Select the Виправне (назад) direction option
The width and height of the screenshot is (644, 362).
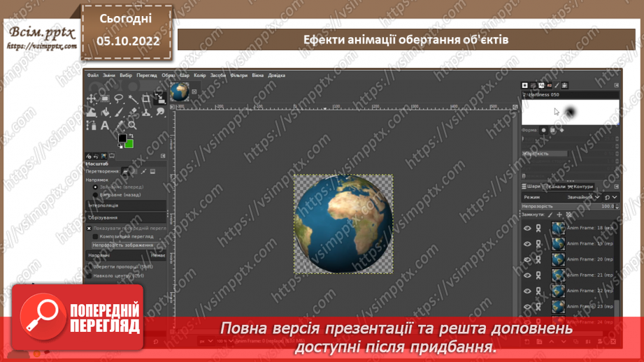point(96,195)
